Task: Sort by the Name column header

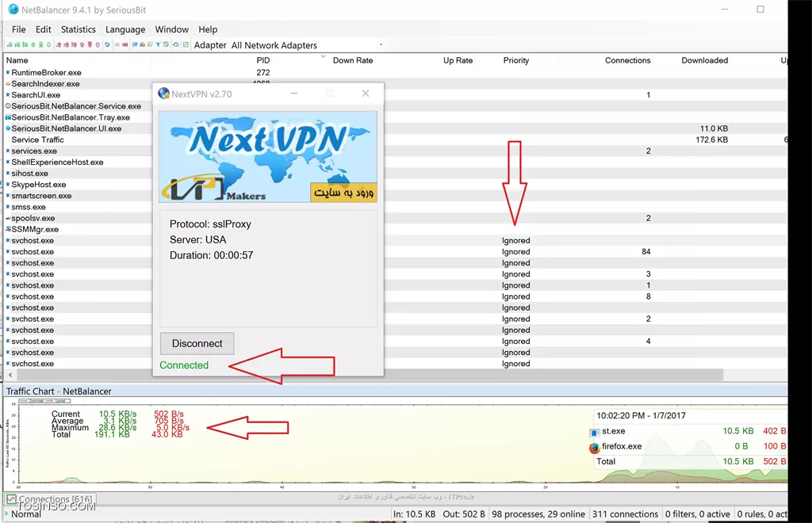Action: 17,60
